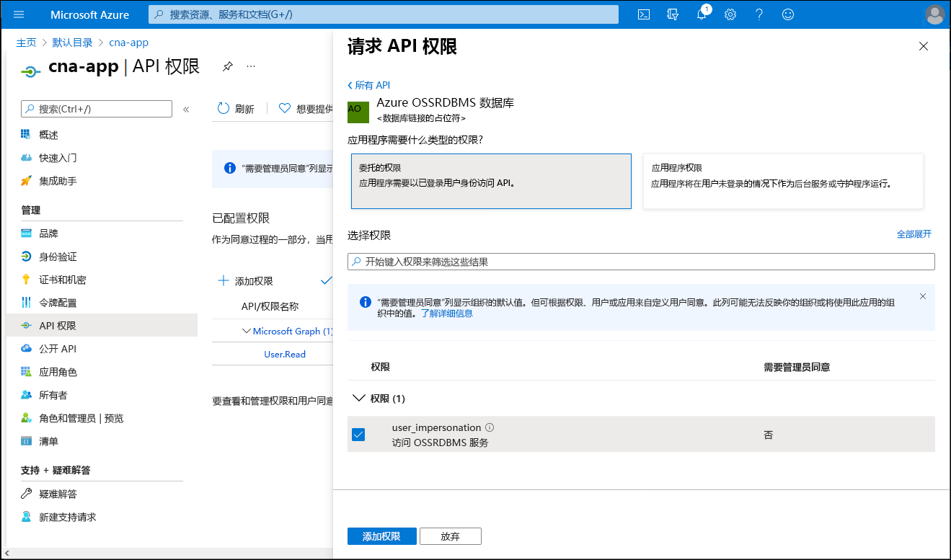Focus the sidebar 搜索(Ctrl+/) box

pyautogui.click(x=97, y=109)
